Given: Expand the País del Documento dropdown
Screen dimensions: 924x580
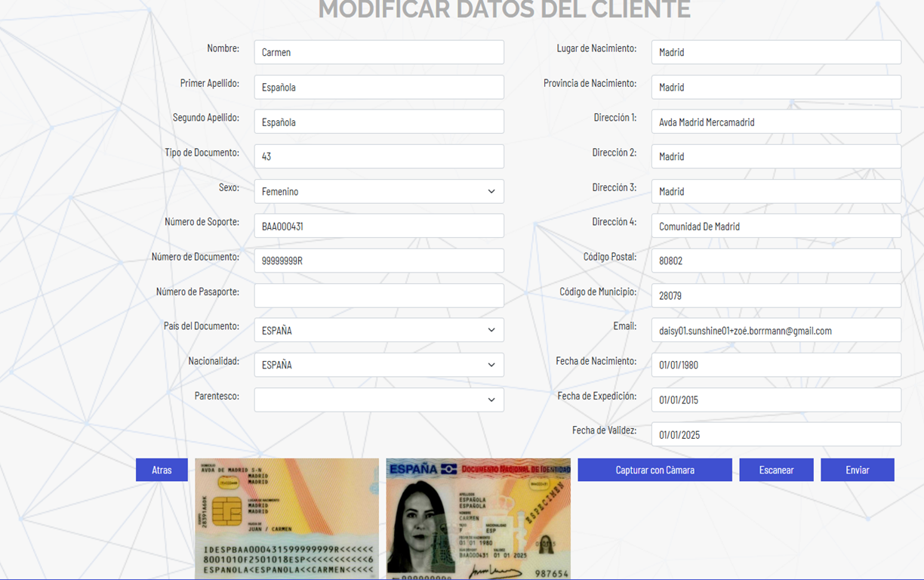Looking at the screenshot, I should 379,330.
